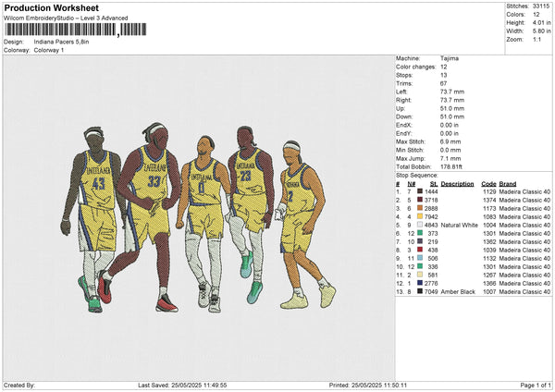Click the "Left:" label
The width and height of the screenshot is (555, 392).
click(401, 92)
